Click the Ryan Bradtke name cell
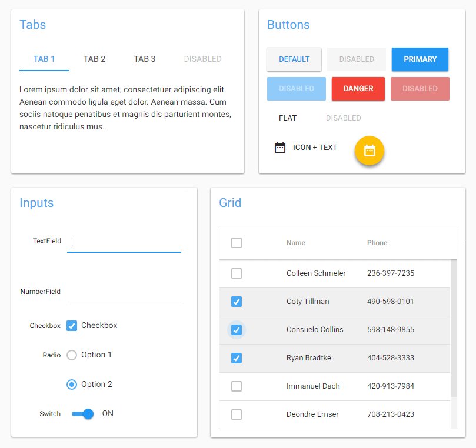 309,358
